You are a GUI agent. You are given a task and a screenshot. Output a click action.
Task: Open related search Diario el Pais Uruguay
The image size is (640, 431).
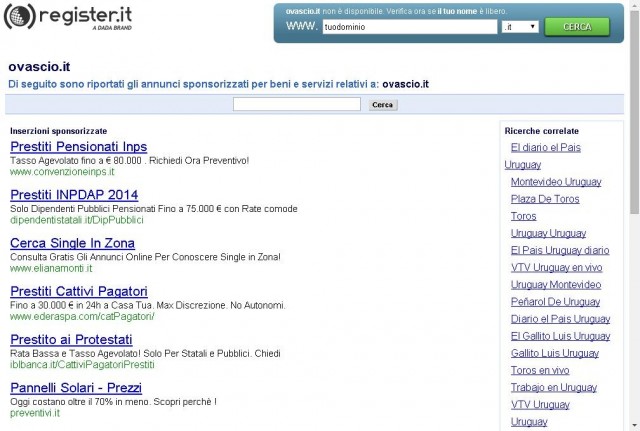[560, 319]
